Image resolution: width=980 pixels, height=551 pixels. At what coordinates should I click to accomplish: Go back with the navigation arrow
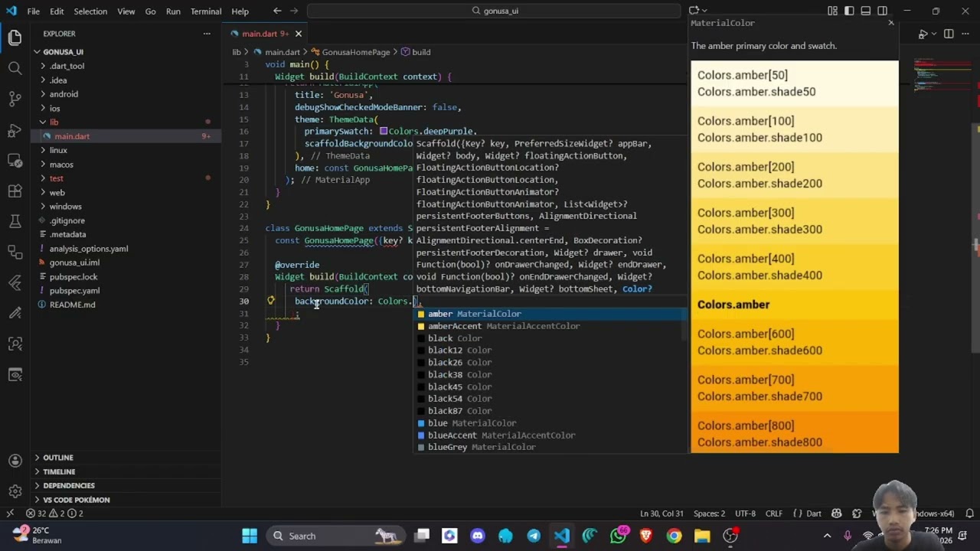(x=277, y=11)
